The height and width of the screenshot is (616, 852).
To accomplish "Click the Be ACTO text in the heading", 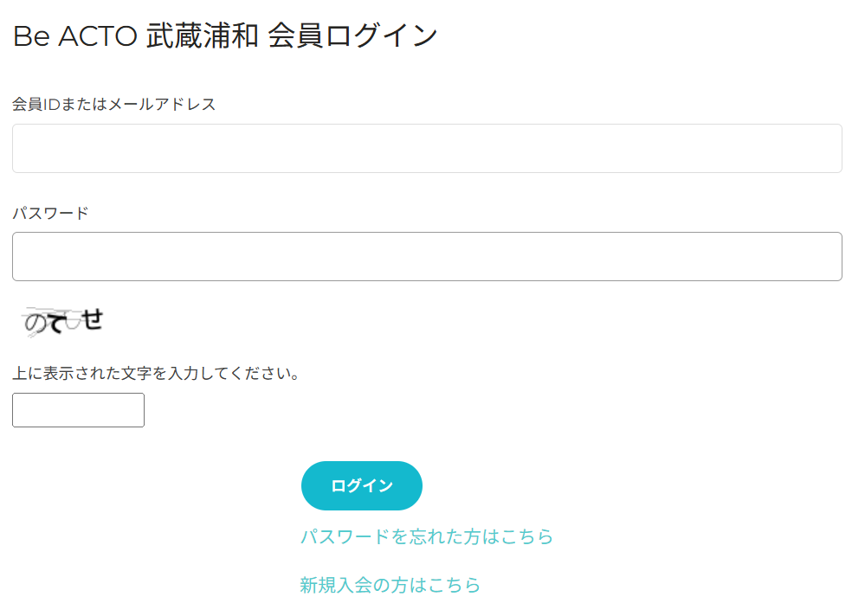I will tap(75, 36).
